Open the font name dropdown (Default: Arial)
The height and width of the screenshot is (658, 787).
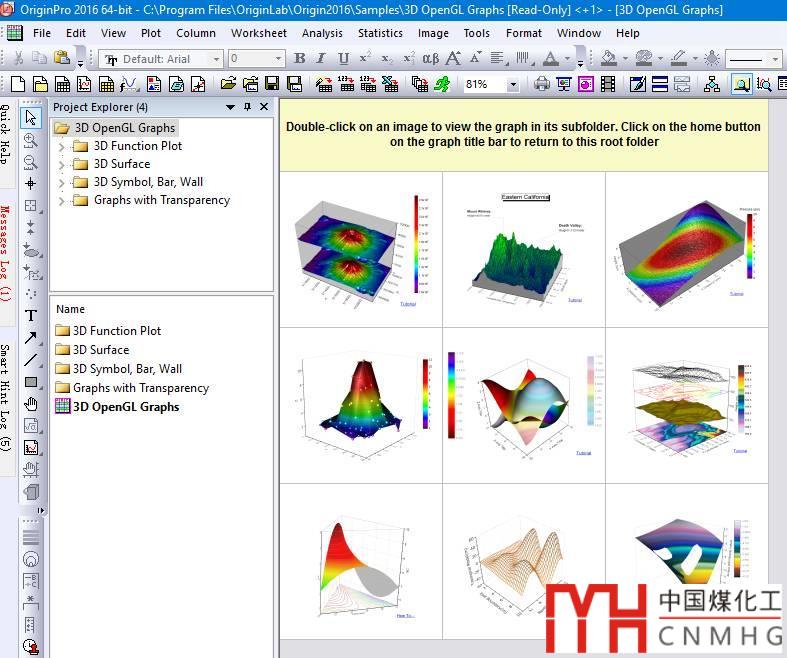tap(161, 59)
